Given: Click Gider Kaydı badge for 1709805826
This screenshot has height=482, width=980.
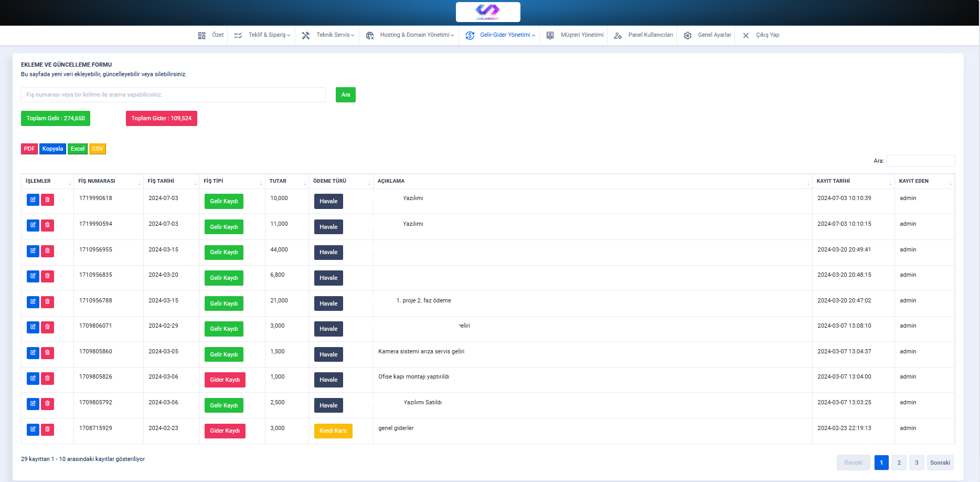Looking at the screenshot, I should tap(225, 380).
